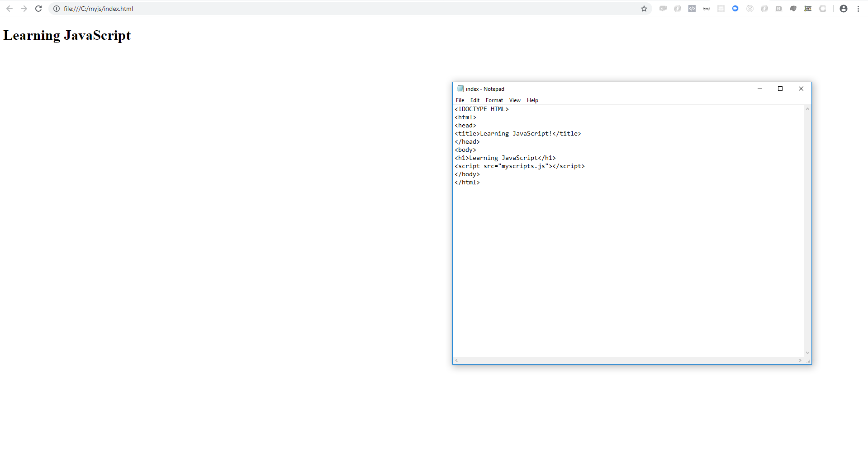The image size is (868, 455).
Task: Click the script src="myscripts.js" line
Action: coord(520,166)
